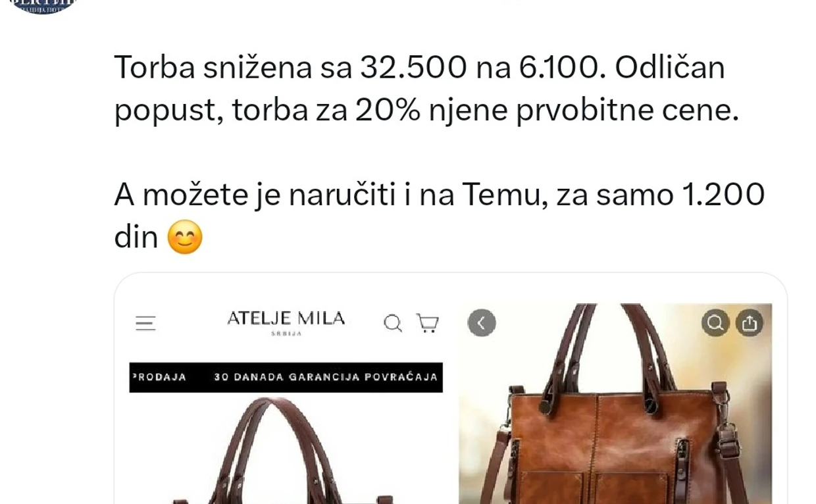This screenshot has height=504, width=816.
Task: Click the ATELJE MILA logo
Action: point(286,319)
